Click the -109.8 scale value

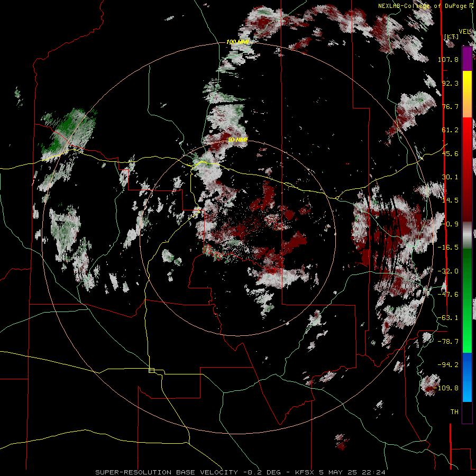[x=446, y=388]
